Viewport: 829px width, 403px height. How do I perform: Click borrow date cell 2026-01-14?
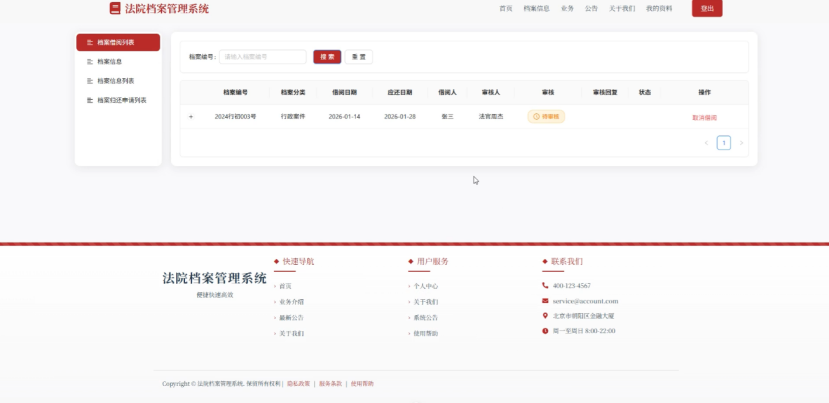344,116
